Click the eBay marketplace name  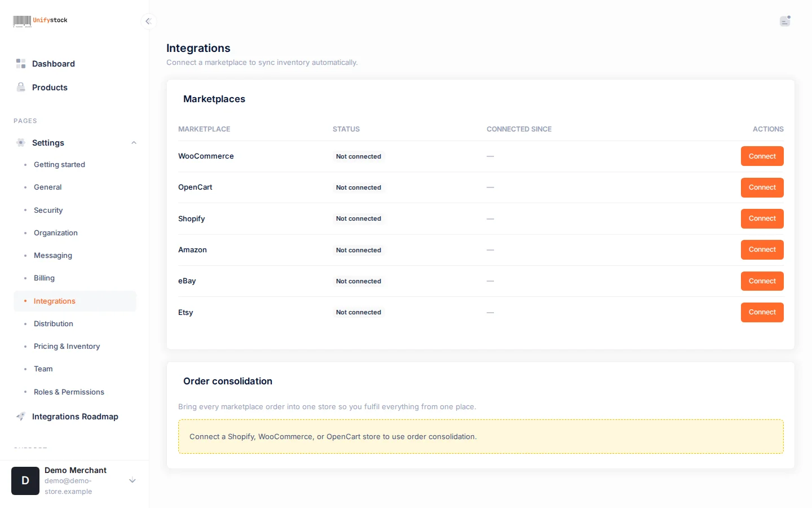pyautogui.click(x=187, y=281)
